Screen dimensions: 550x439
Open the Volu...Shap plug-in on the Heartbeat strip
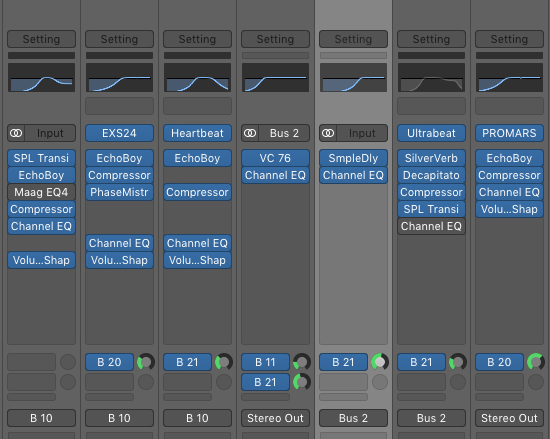click(x=197, y=260)
